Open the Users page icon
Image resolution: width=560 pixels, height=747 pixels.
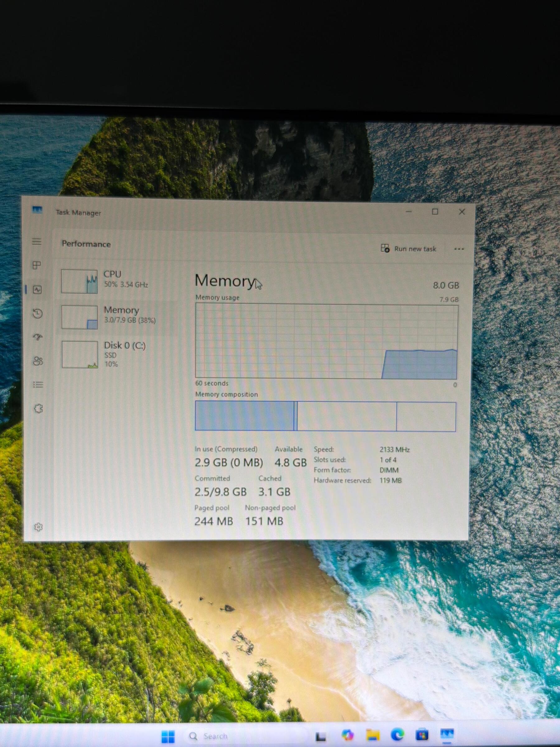[x=38, y=361]
